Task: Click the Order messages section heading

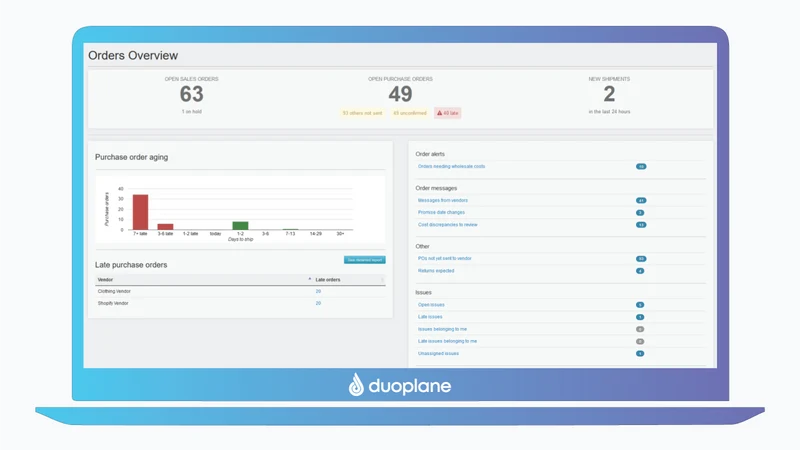Action: 436,188
